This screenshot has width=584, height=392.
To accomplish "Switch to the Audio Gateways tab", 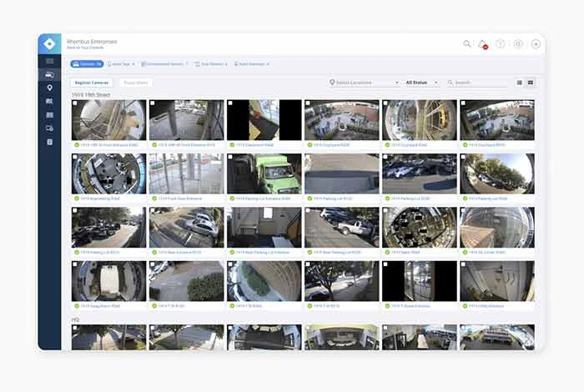I will click(252, 64).
